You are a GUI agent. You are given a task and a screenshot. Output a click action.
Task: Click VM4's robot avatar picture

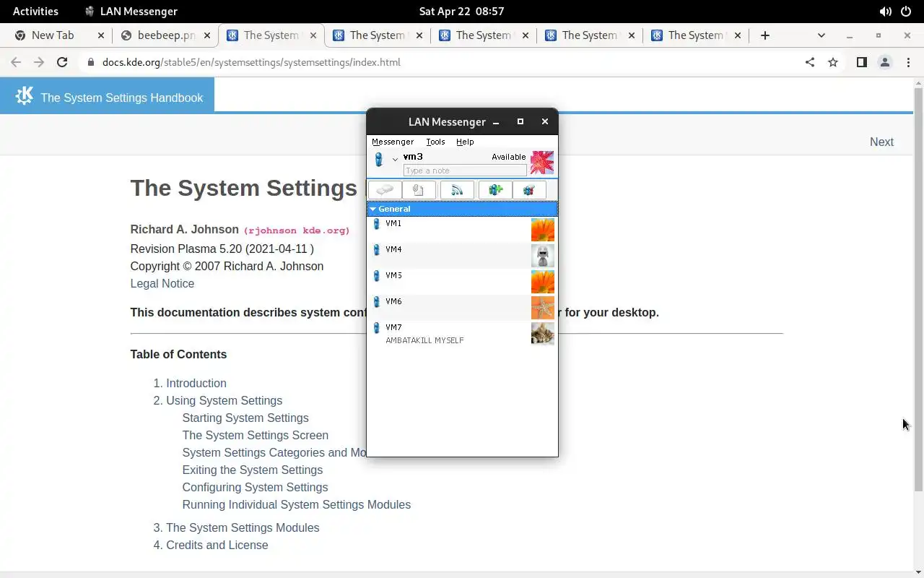pos(543,256)
